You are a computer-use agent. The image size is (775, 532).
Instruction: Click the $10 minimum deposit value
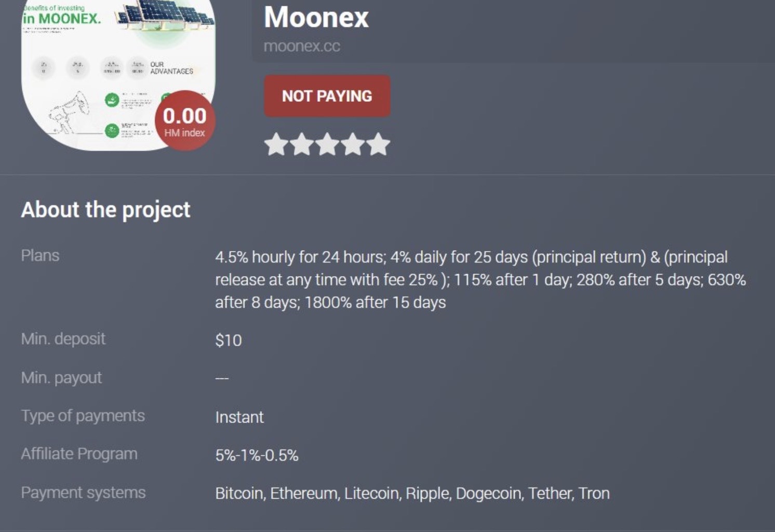click(229, 340)
